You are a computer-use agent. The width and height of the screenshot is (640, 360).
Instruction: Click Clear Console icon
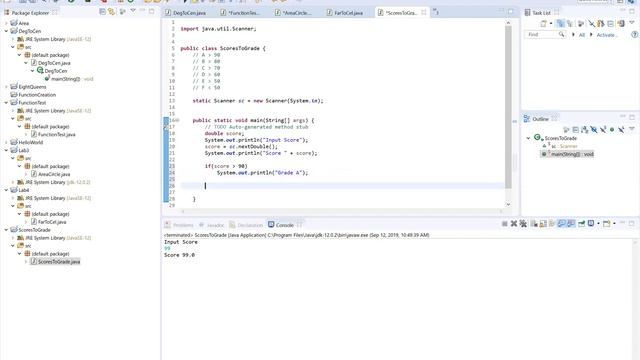coord(534,224)
